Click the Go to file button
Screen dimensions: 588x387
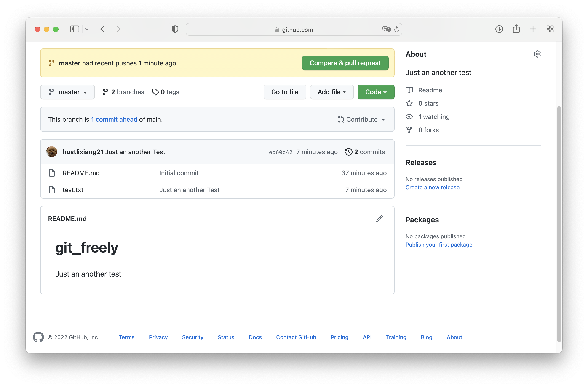click(x=285, y=92)
